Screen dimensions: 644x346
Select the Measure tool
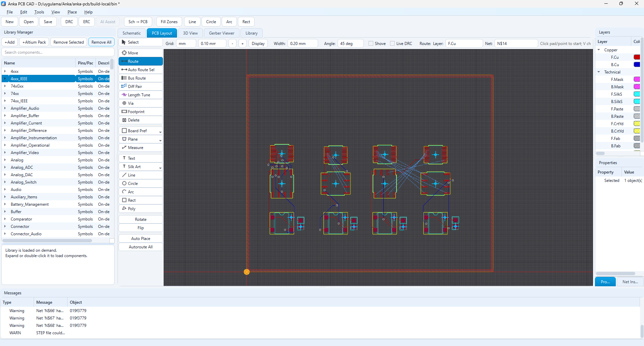coord(140,148)
